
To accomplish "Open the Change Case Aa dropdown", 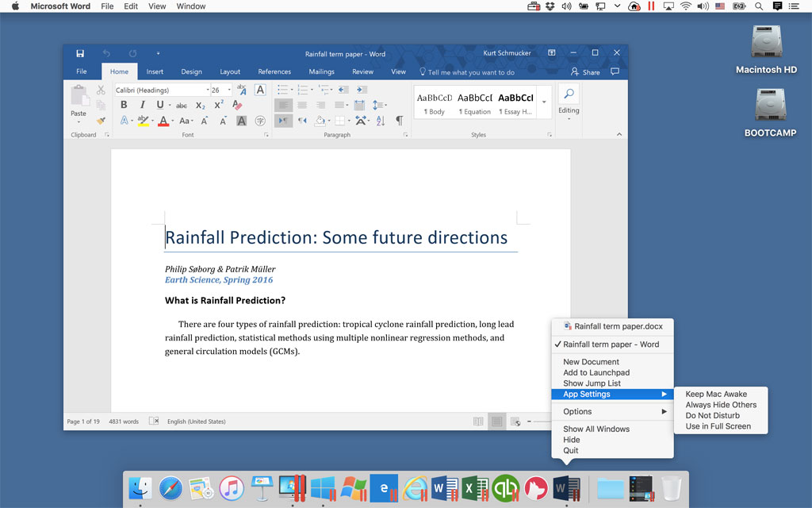I will click(x=186, y=121).
